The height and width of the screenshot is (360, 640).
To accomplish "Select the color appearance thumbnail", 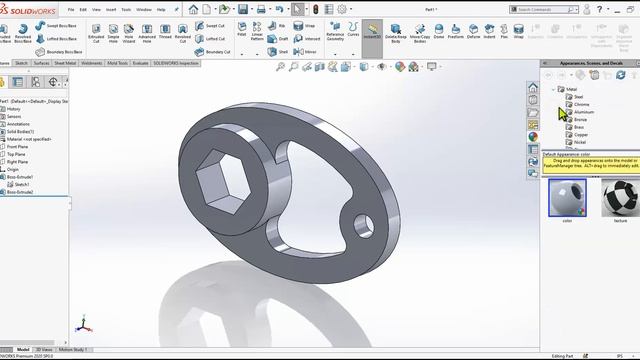I will click(x=567, y=198).
